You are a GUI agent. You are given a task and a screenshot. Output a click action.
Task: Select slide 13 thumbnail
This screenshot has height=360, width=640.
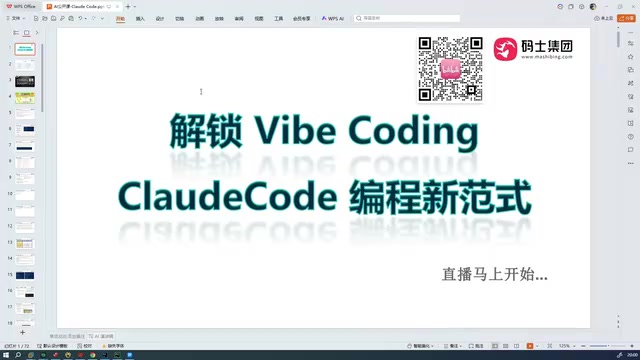(25, 244)
